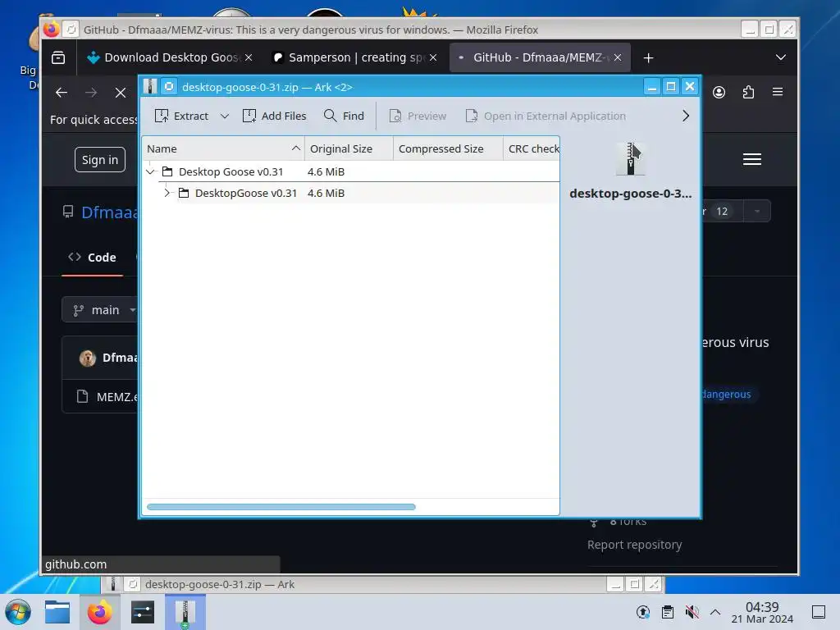The width and height of the screenshot is (840, 630).
Task: Click Add Files in Ark toolbar
Action: [274, 116]
